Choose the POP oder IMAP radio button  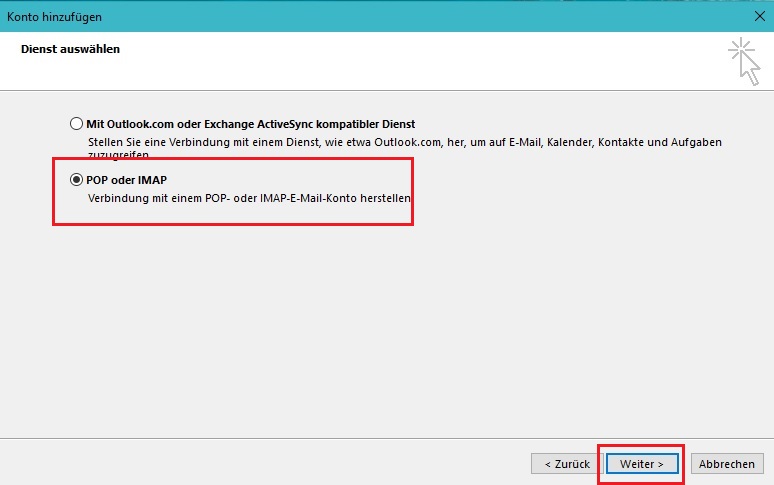[76, 180]
